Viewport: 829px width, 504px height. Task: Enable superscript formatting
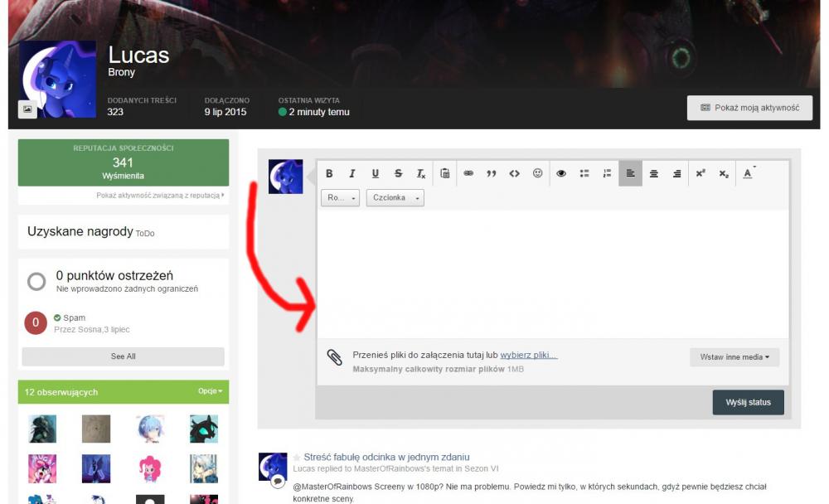(x=701, y=173)
